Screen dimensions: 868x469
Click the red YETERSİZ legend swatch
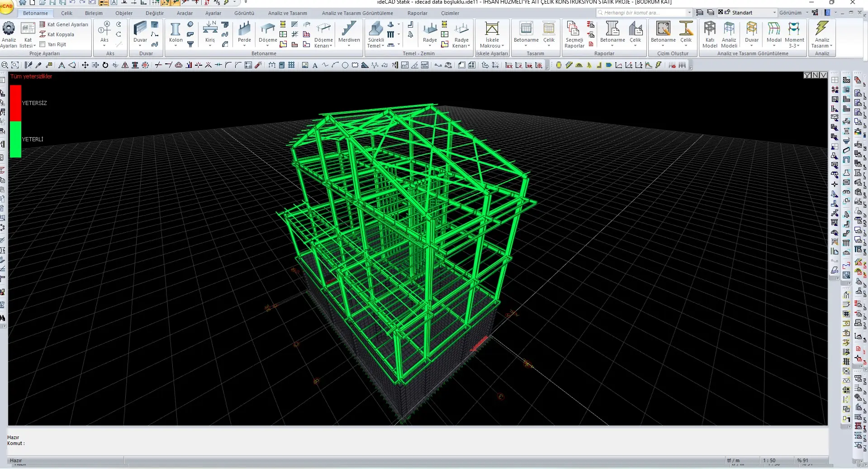point(15,103)
